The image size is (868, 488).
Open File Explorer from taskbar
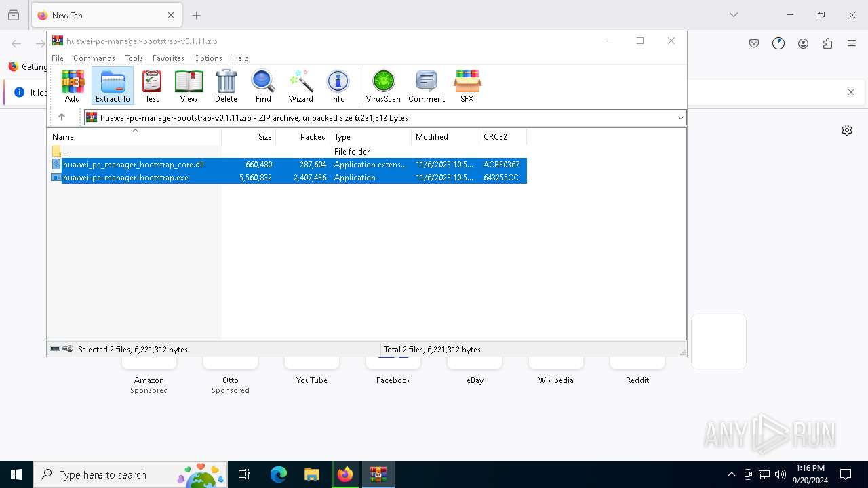point(311,474)
